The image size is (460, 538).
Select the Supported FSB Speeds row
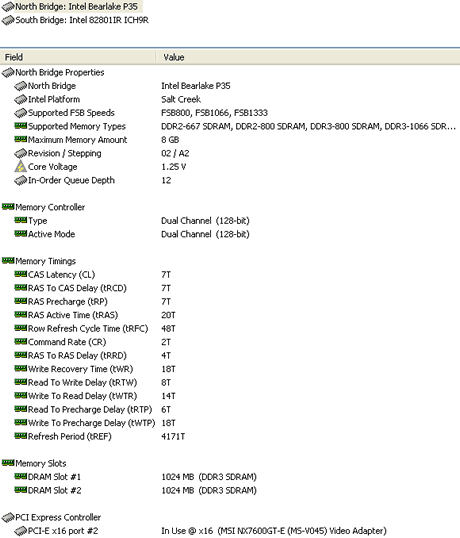(230, 113)
